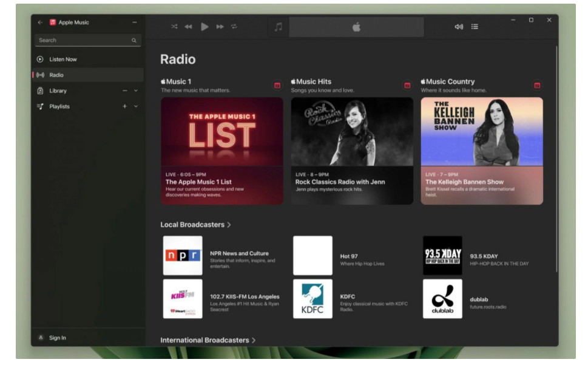The image size is (588, 365).
Task: Click the Sign In user avatar icon
Action: 41,338
